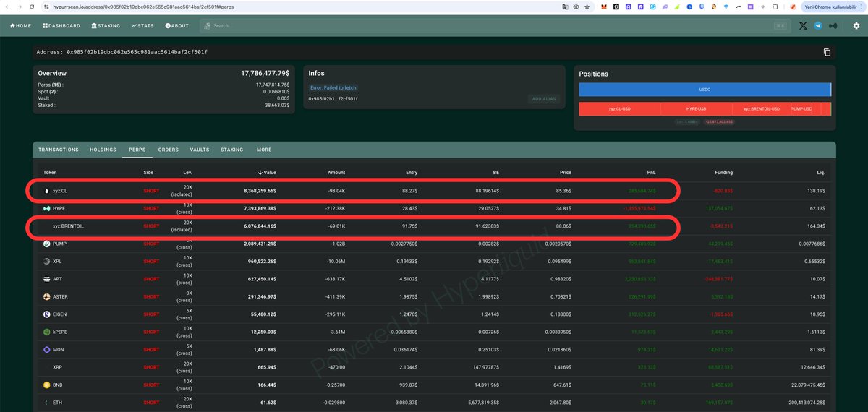This screenshot has height=412, width=868.
Task: Open the XRP token row link
Action: [x=58, y=367]
